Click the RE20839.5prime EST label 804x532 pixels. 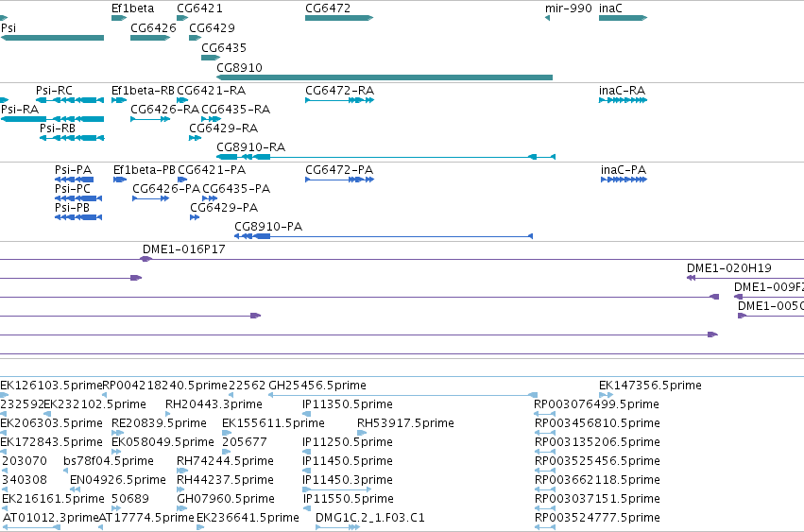click(x=159, y=423)
